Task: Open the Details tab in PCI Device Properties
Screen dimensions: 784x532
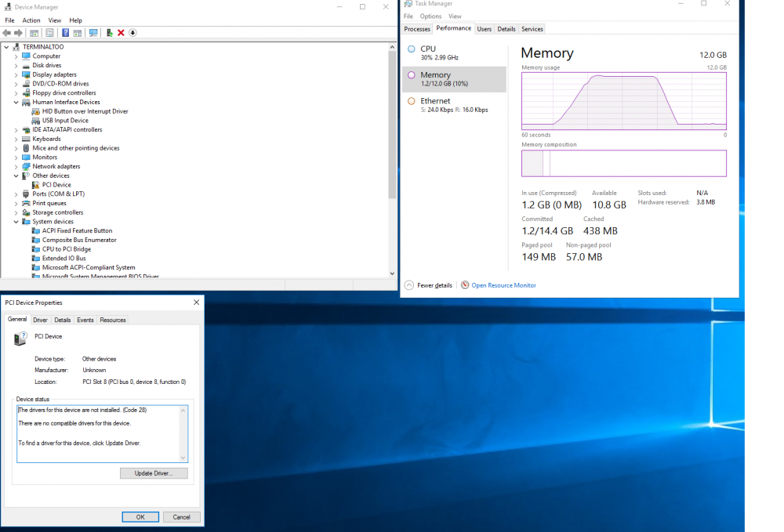Action: pyautogui.click(x=62, y=320)
